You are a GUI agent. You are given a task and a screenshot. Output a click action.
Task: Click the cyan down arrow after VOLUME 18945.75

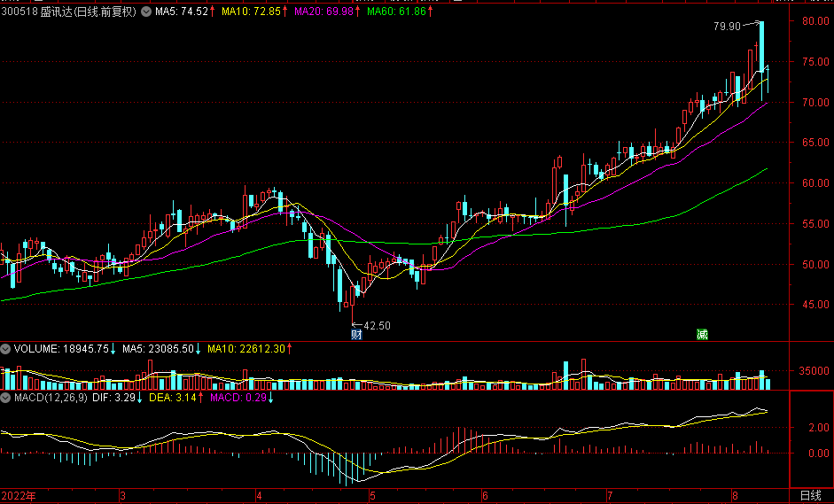pyautogui.click(x=113, y=350)
